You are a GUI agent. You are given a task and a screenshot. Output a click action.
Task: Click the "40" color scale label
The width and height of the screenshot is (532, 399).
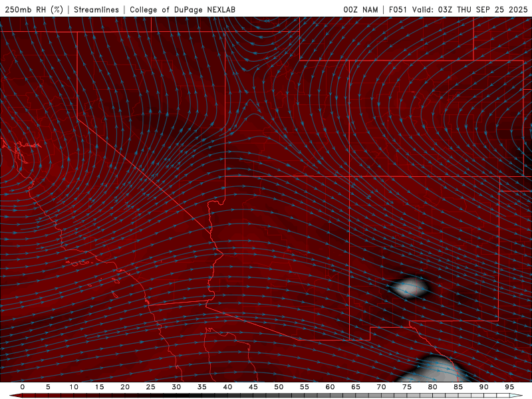[227, 387]
